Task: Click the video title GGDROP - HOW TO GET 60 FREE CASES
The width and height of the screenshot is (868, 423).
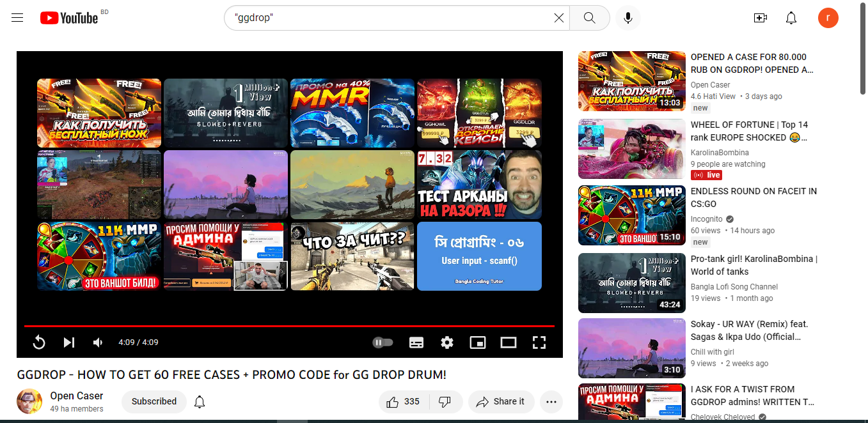Action: tap(232, 375)
